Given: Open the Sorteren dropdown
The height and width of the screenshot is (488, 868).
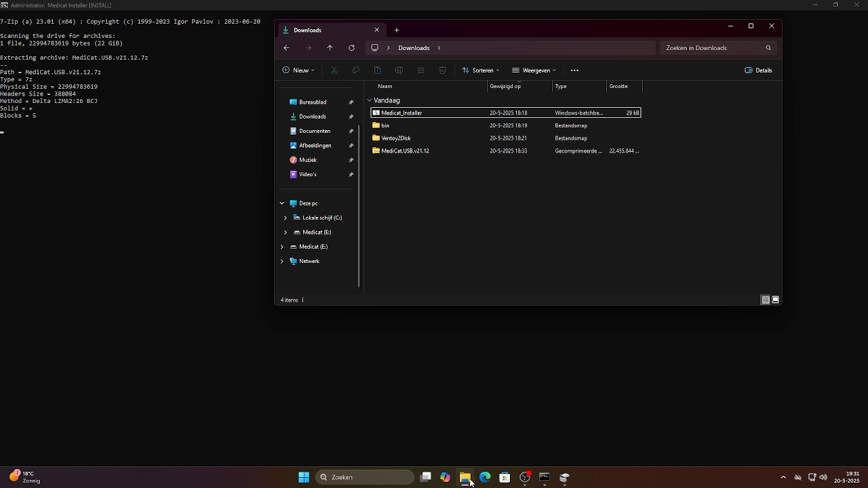Looking at the screenshot, I should click(481, 70).
